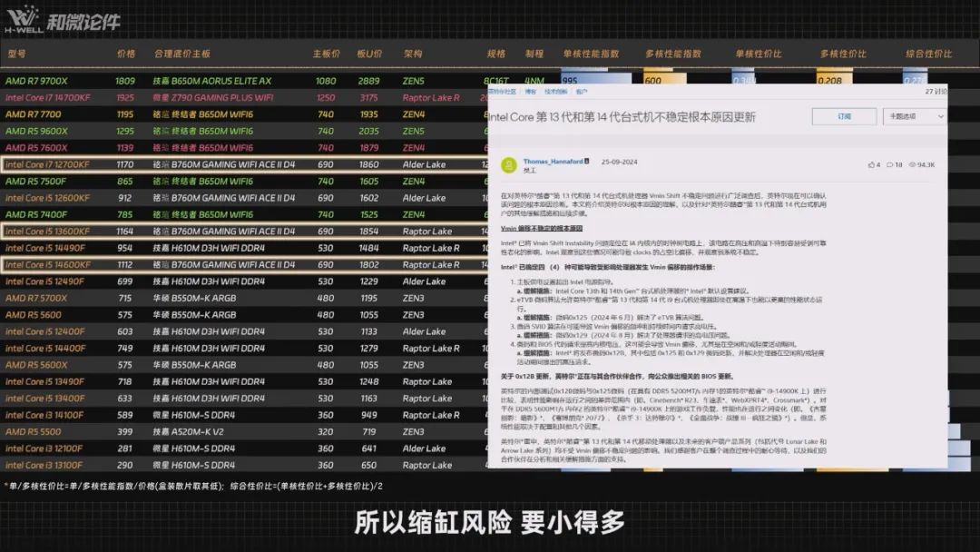Click the Vmin underlined section heading

[x=541, y=228]
